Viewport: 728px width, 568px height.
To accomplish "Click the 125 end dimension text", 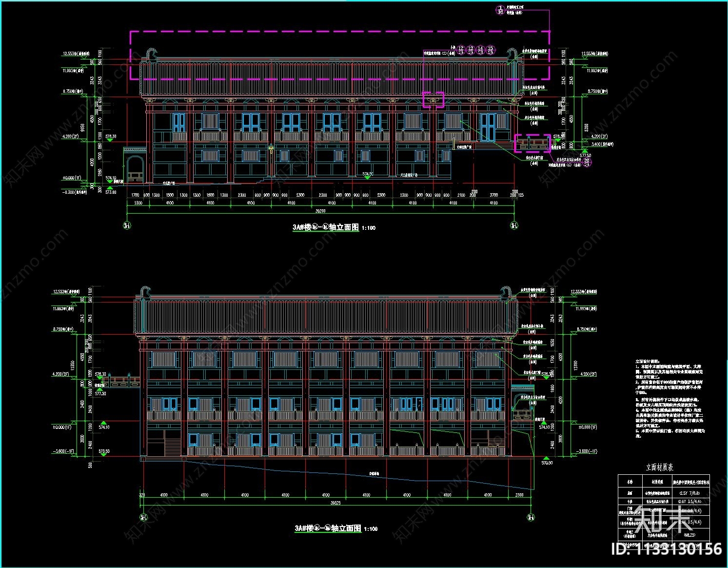I will [x=520, y=195].
